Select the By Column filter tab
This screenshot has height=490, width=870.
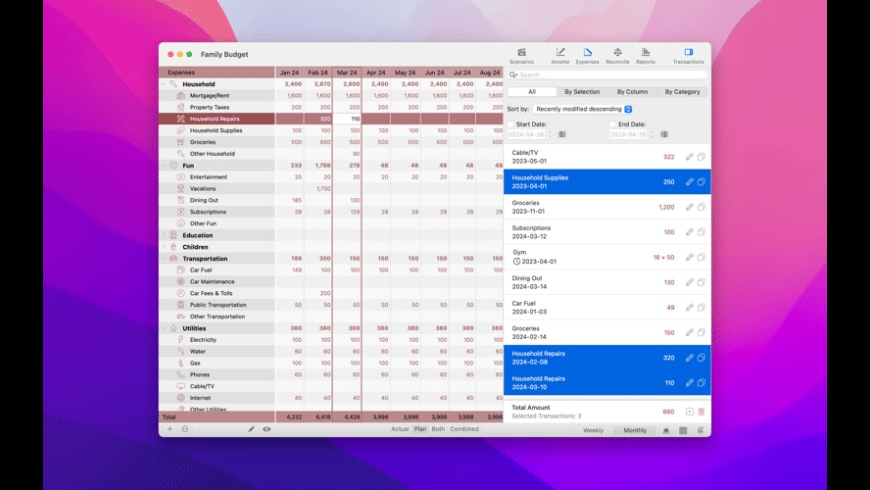pos(632,92)
